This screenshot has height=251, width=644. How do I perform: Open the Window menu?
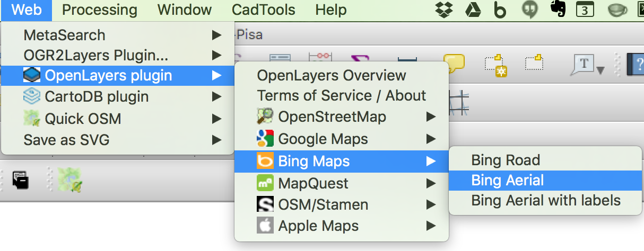point(185,10)
